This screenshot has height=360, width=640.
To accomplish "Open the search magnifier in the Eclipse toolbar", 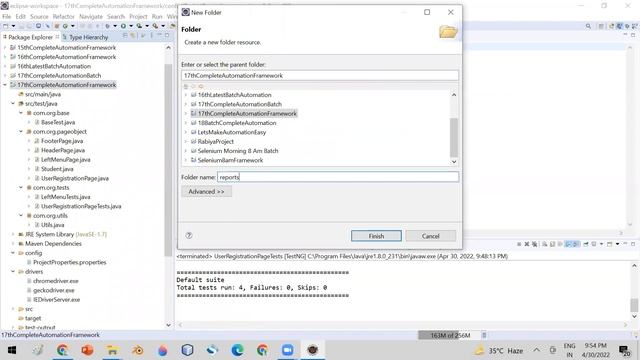I will coord(588,26).
